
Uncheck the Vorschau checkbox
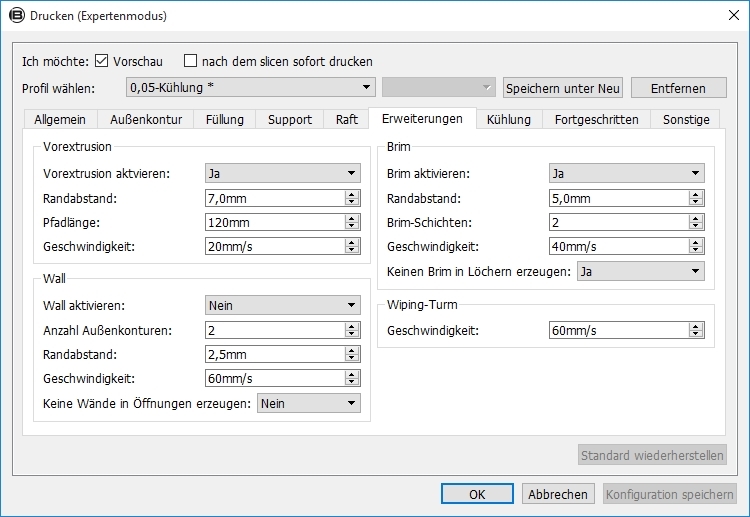pos(101,61)
